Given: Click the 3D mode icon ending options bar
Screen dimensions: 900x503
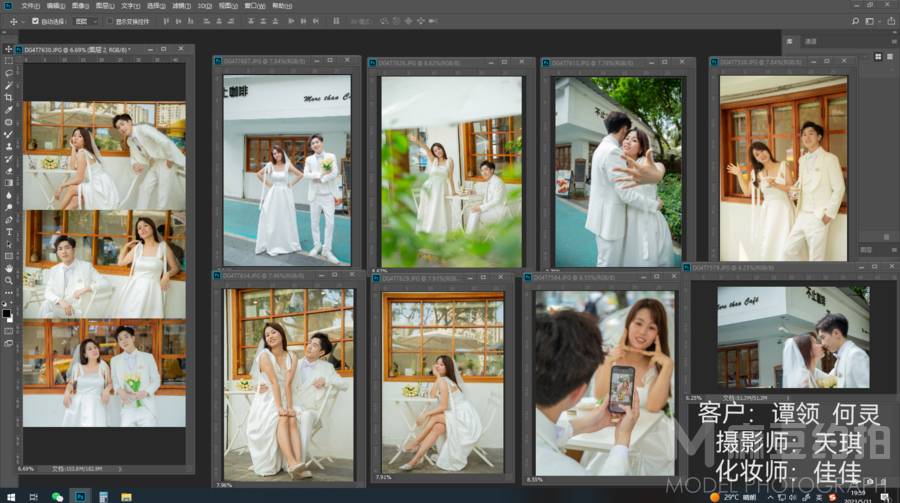Looking at the screenshot, I should 433,21.
